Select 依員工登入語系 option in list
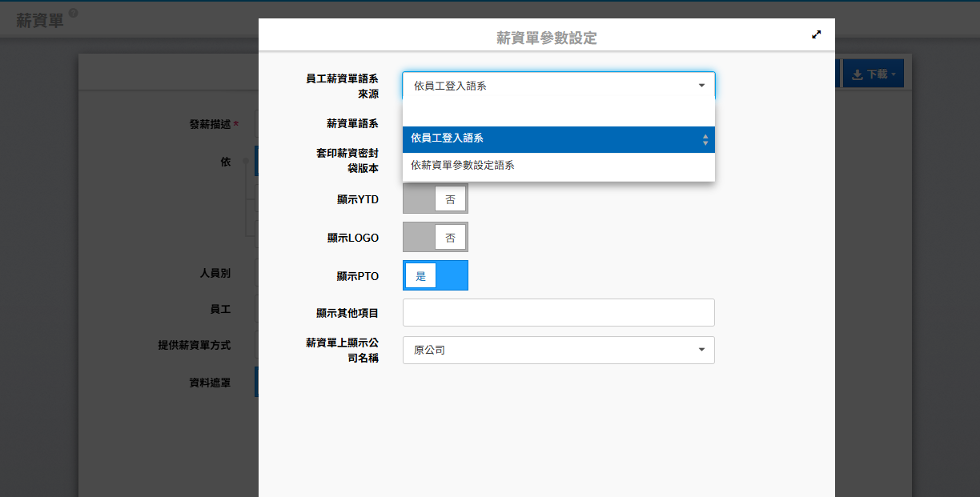Screen dimensions: 980x497 tap(558, 139)
